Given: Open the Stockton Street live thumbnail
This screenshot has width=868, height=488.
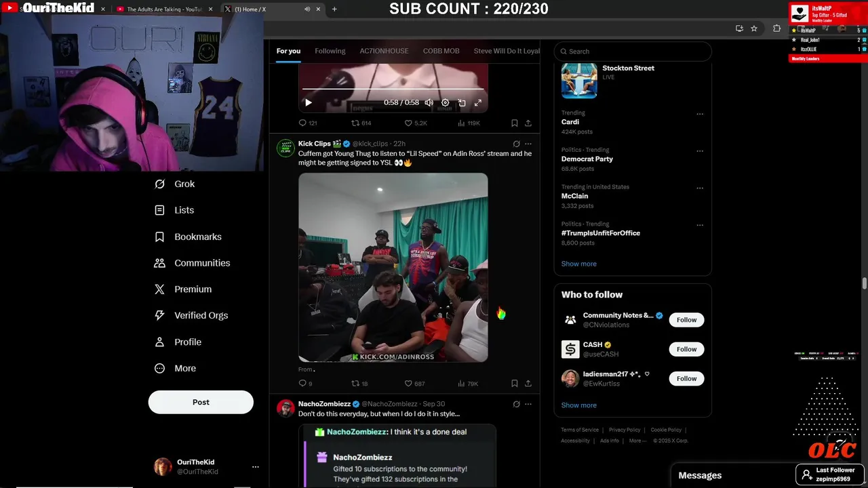Looking at the screenshot, I should [x=579, y=80].
